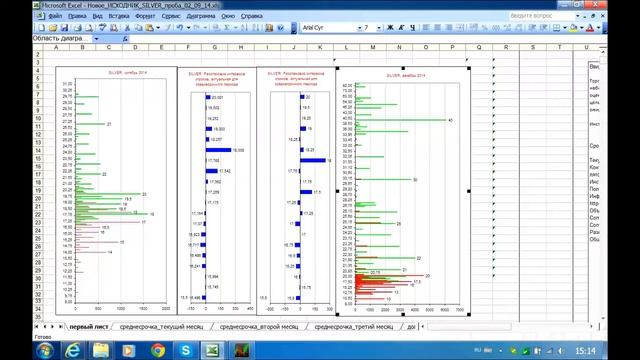Toggle Italic (К) formatting
Viewport: 640px width, 360px height.
(401, 27)
